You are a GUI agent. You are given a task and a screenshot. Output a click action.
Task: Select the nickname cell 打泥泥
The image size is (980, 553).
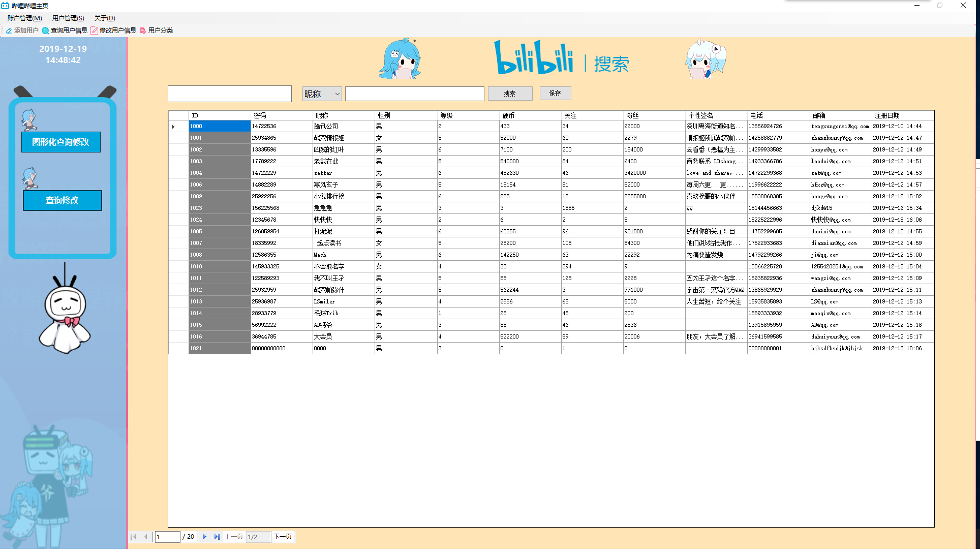click(344, 231)
